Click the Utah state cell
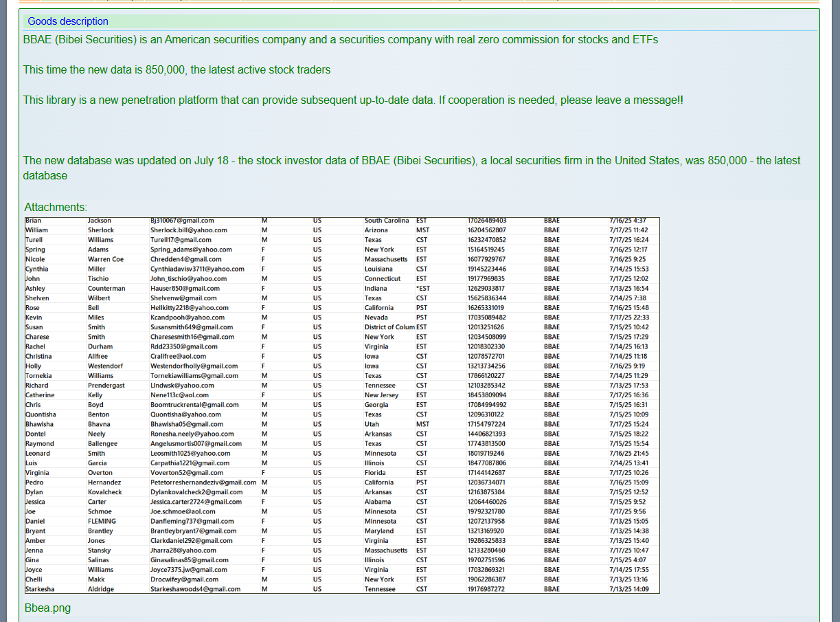Image resolution: width=840 pixels, height=622 pixels. pyautogui.click(x=372, y=424)
